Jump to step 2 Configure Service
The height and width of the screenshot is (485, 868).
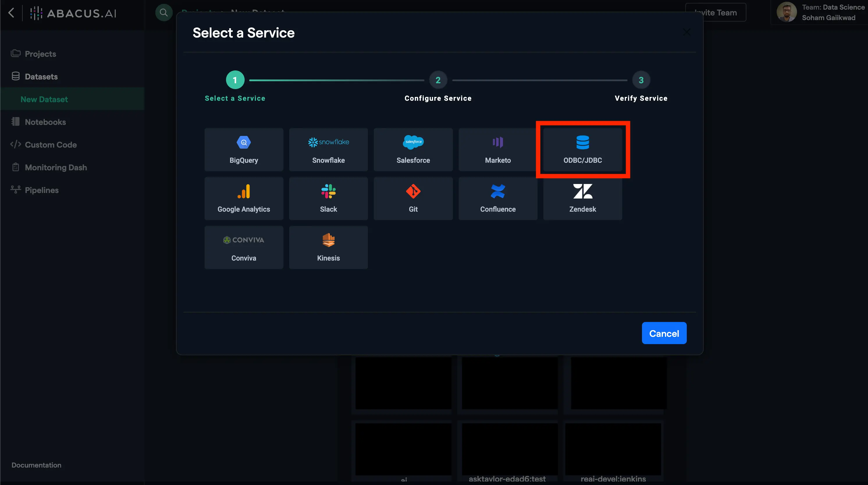[x=438, y=80]
